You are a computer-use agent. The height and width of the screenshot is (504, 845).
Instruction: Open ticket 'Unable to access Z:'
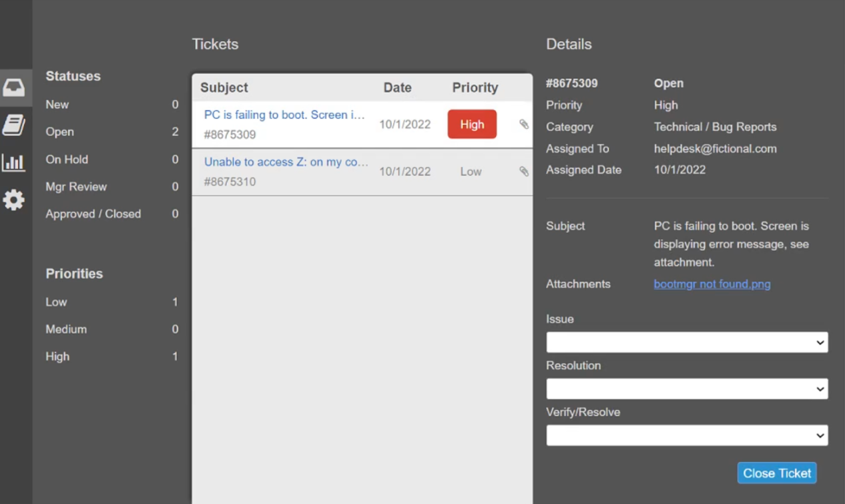pos(286,162)
